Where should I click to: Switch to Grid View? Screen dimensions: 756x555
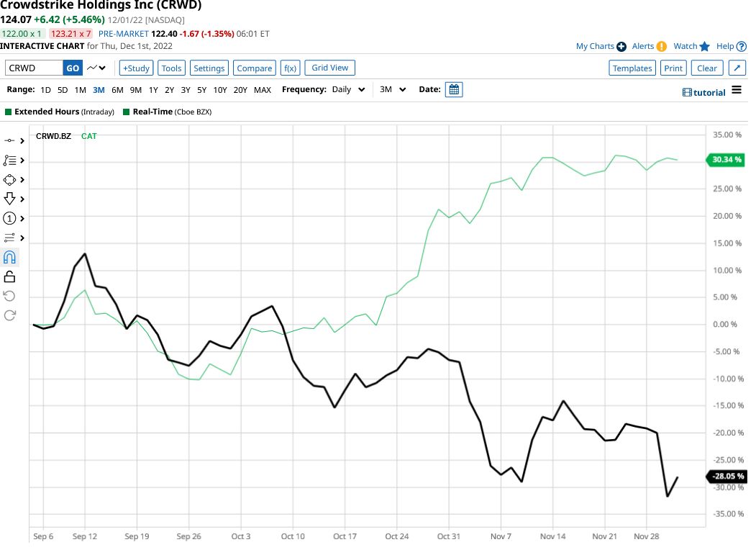[x=329, y=68]
